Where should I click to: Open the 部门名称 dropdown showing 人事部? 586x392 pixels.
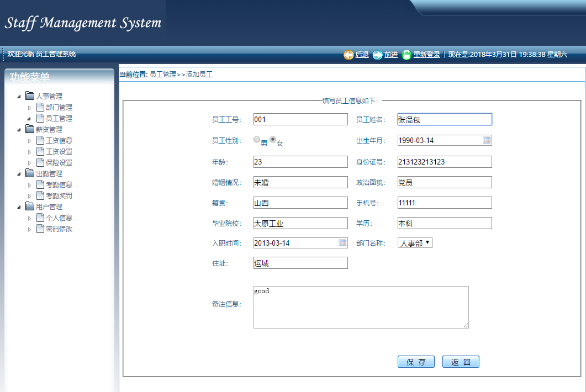(415, 243)
